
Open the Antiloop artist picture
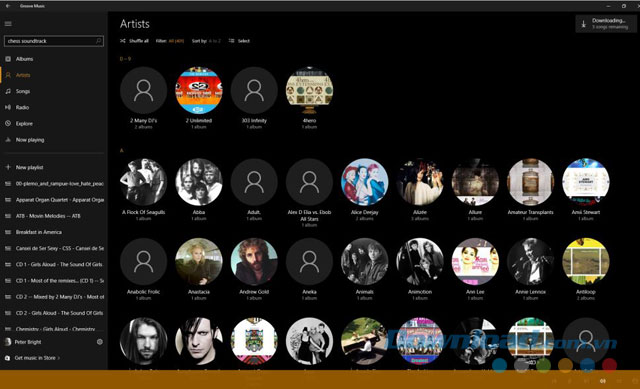586,262
